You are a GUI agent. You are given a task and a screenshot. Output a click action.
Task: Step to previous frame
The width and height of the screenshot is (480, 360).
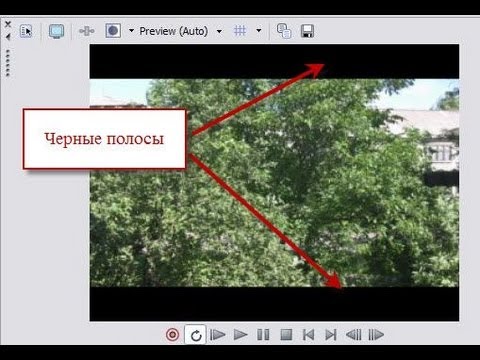(354, 334)
